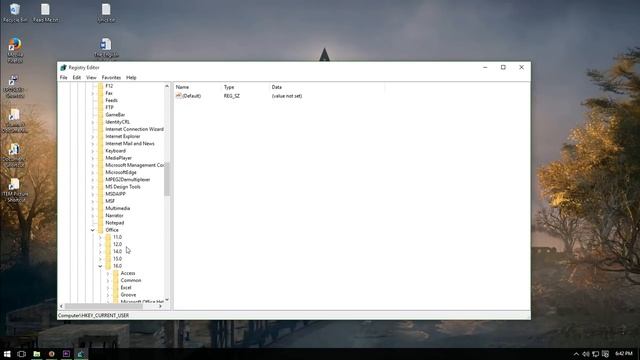Expand the Internet Explorer key
This screenshot has height=360, width=640.
click(93, 136)
